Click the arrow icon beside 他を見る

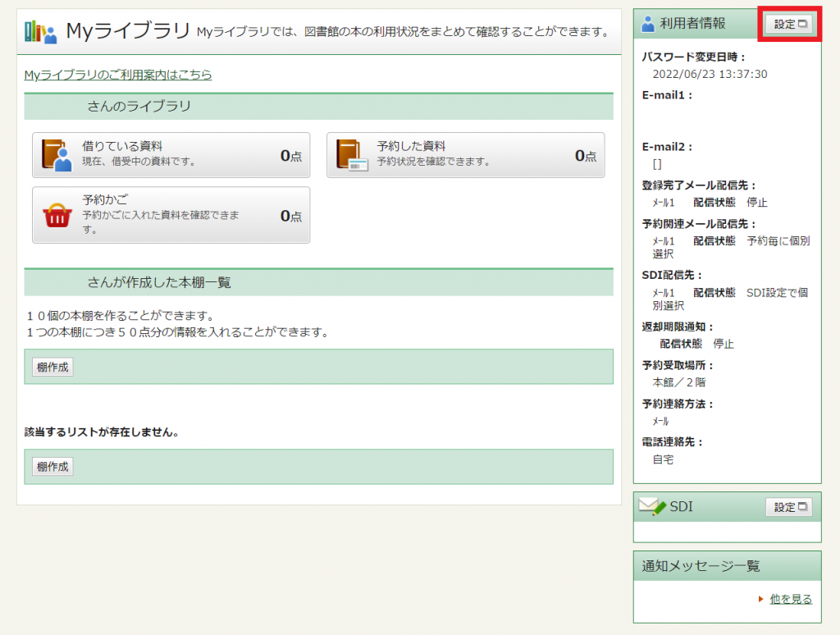click(760, 600)
